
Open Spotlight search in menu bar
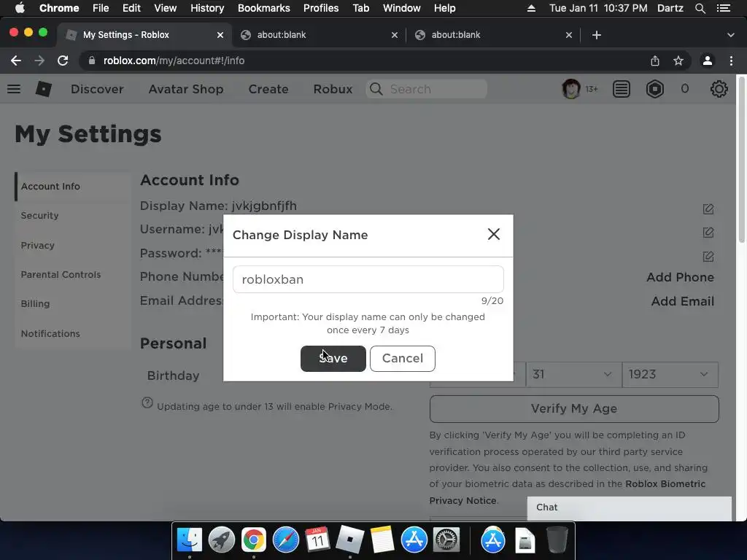(700, 8)
